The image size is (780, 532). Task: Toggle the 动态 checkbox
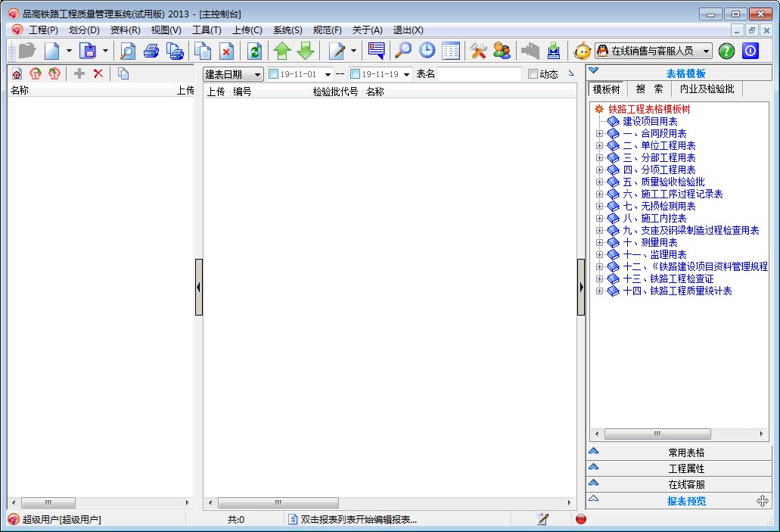coord(533,74)
